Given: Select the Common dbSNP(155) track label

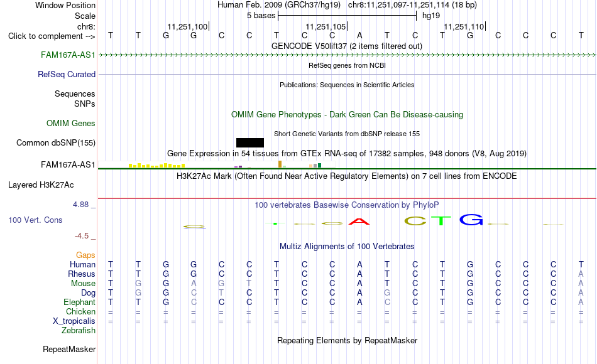Looking at the screenshot, I should (x=56, y=142).
